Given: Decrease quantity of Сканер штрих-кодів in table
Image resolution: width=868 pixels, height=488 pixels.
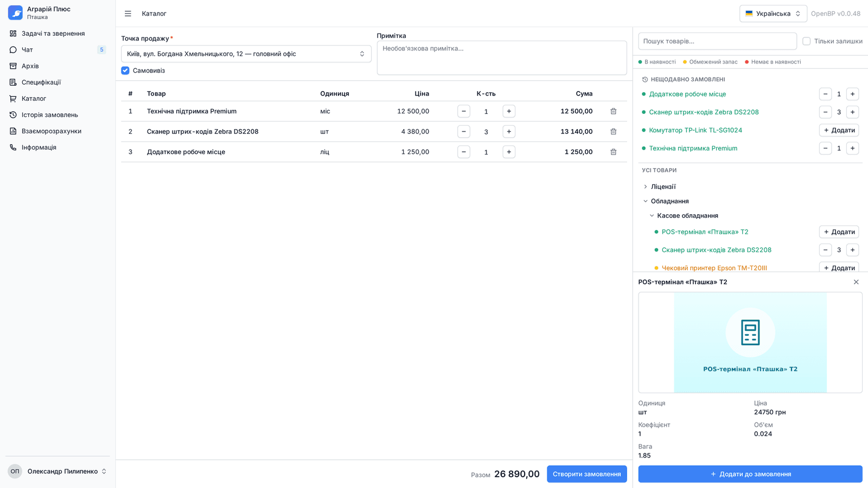Looking at the screenshot, I should [x=464, y=131].
